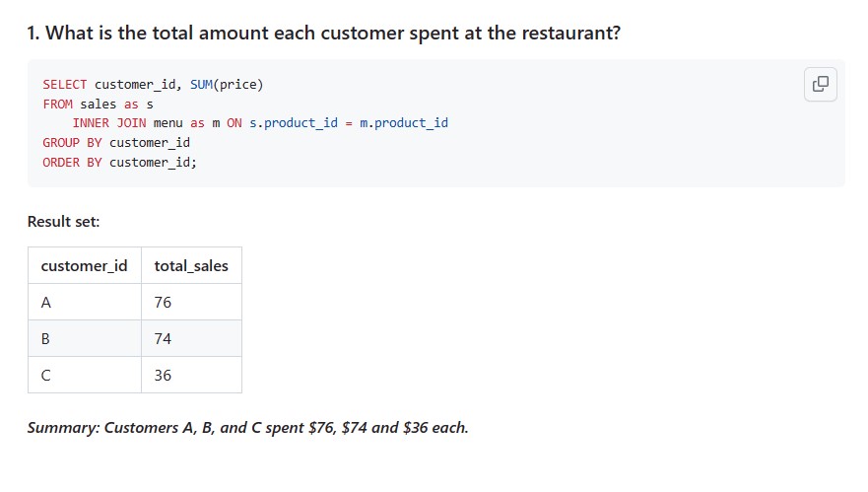The width and height of the screenshot is (868, 492).
Task: Select customer C cell in table
Action: coord(84,375)
